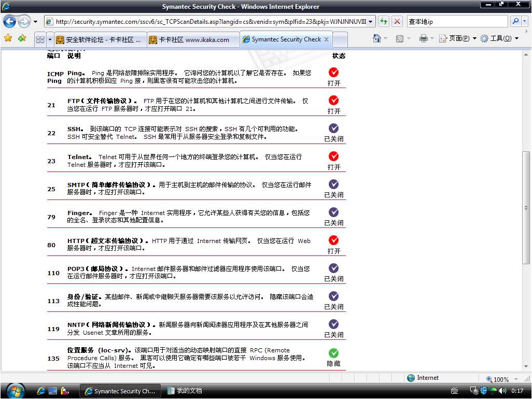Click the HTTP（超文本传输协议） heading
This screenshot has width=532, height=399.
(x=107, y=241)
